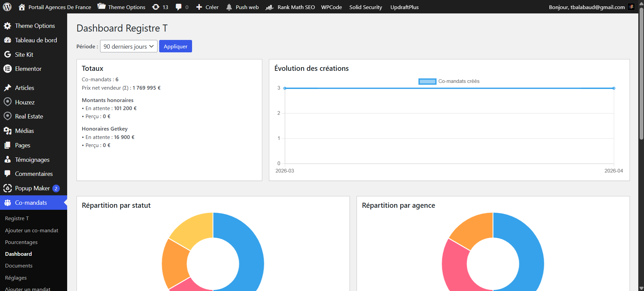Click the Médias icon in sidebar
644x291 pixels.
click(x=7, y=131)
